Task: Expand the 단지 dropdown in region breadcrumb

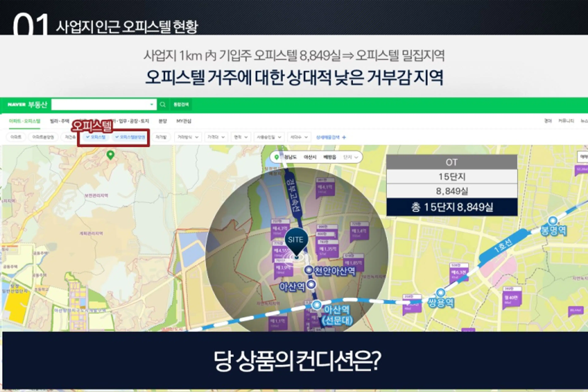Action: click(351, 157)
